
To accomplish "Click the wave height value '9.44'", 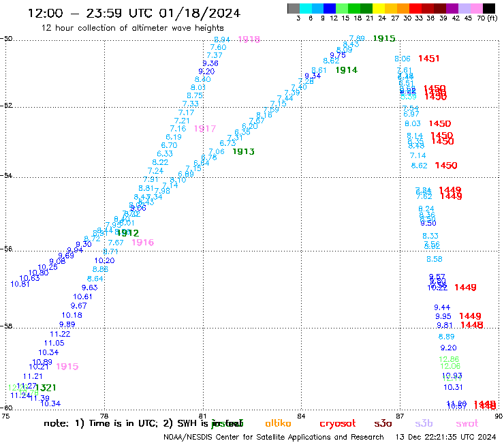I will [x=442, y=307].
